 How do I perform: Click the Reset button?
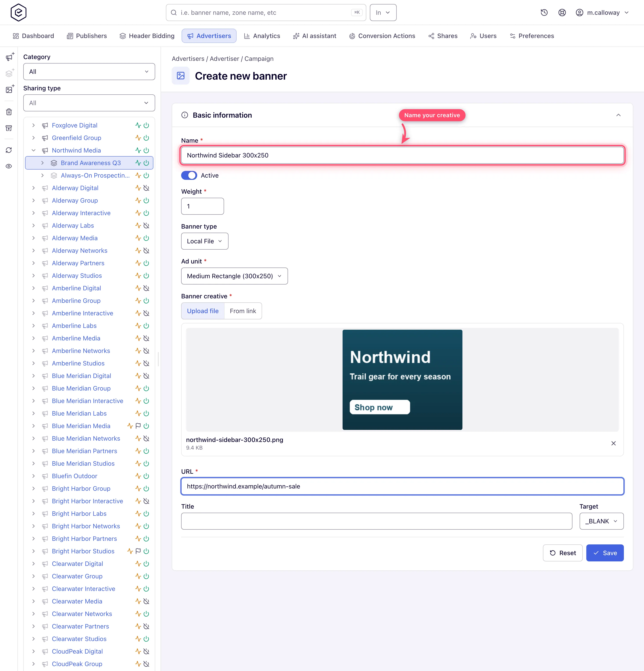point(563,553)
